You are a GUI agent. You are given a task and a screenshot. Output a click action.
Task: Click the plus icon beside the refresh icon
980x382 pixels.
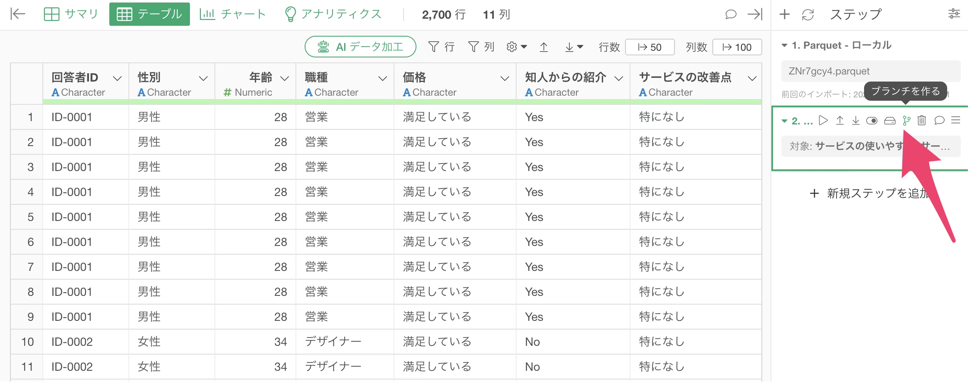(x=784, y=15)
